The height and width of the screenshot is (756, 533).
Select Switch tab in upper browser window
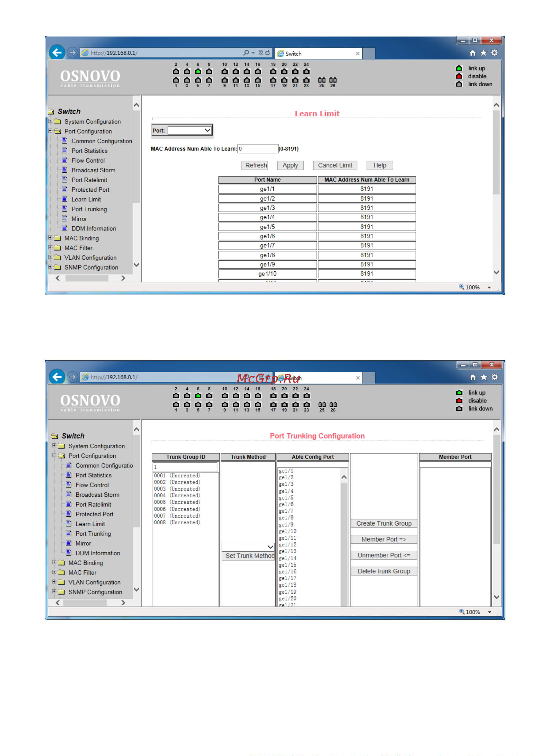(318, 53)
